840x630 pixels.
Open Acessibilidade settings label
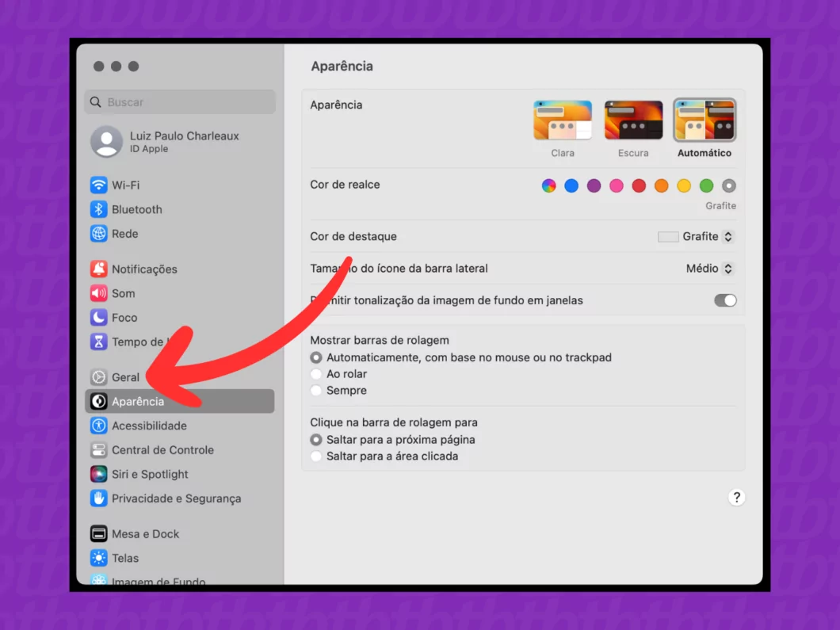click(x=150, y=426)
